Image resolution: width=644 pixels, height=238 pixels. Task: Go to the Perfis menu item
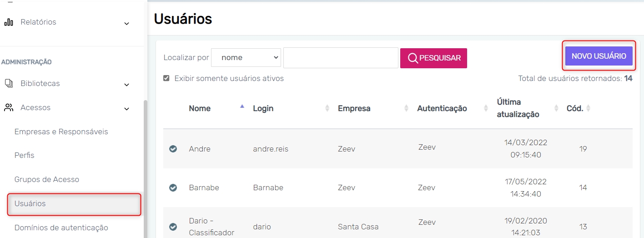(25, 155)
